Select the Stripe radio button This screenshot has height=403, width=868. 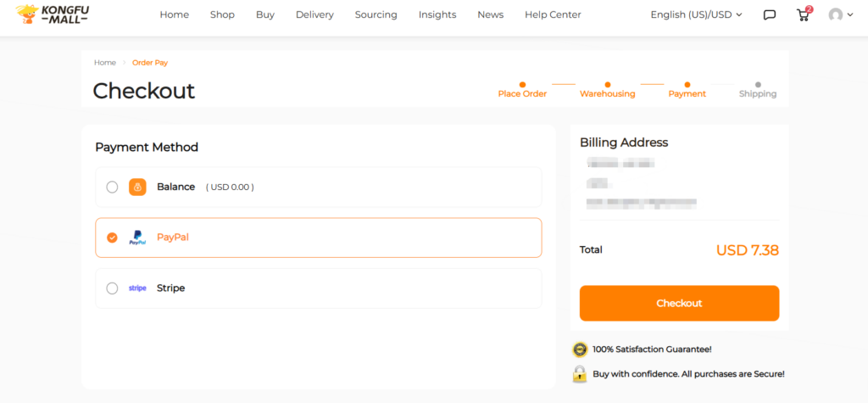tap(113, 288)
